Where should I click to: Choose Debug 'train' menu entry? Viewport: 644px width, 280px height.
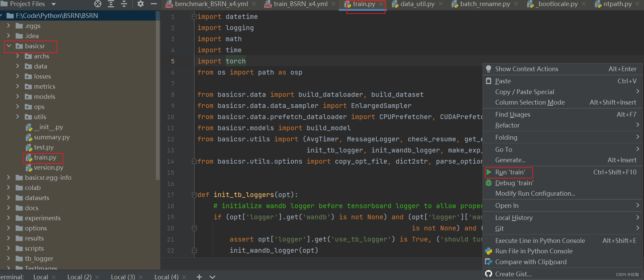562,183
